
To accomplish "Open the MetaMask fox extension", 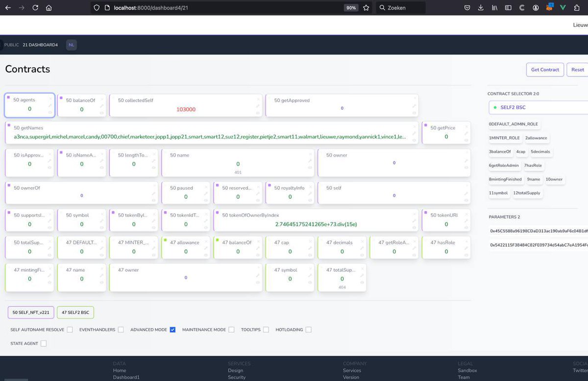I will click(x=549, y=8).
